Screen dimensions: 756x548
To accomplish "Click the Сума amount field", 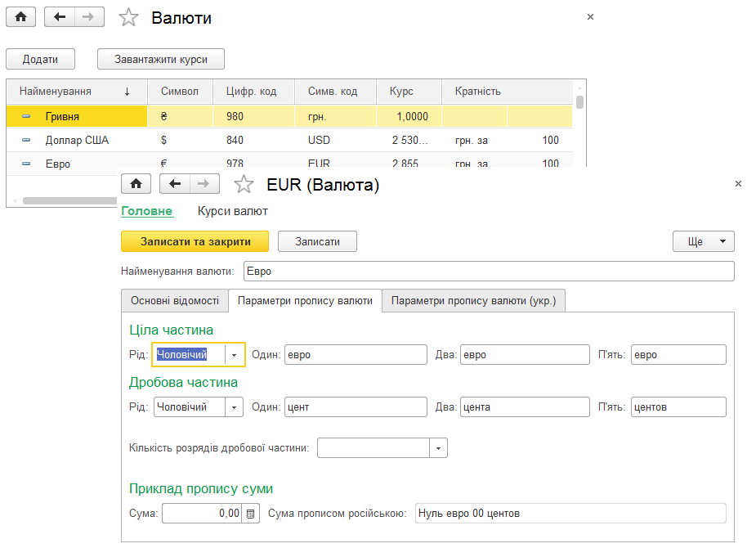I will pyautogui.click(x=203, y=514).
